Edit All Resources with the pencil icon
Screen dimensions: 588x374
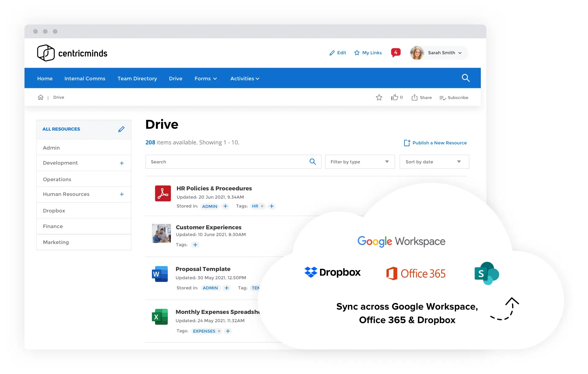click(x=121, y=129)
